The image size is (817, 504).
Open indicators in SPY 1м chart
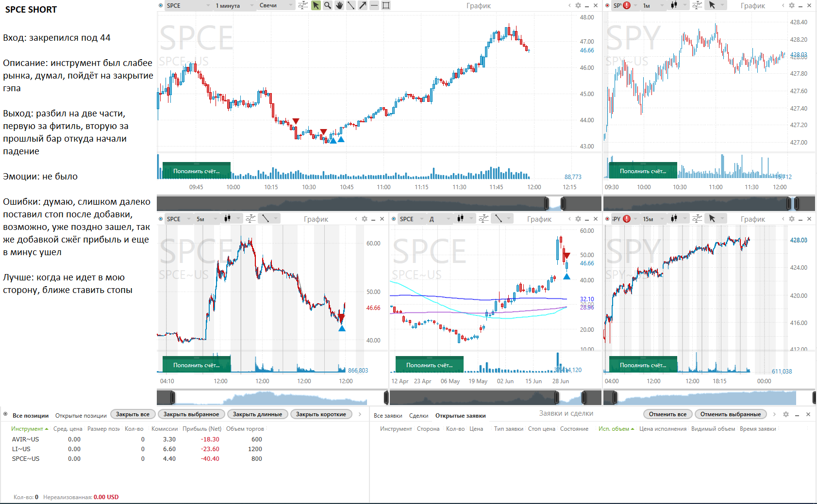[x=697, y=5]
